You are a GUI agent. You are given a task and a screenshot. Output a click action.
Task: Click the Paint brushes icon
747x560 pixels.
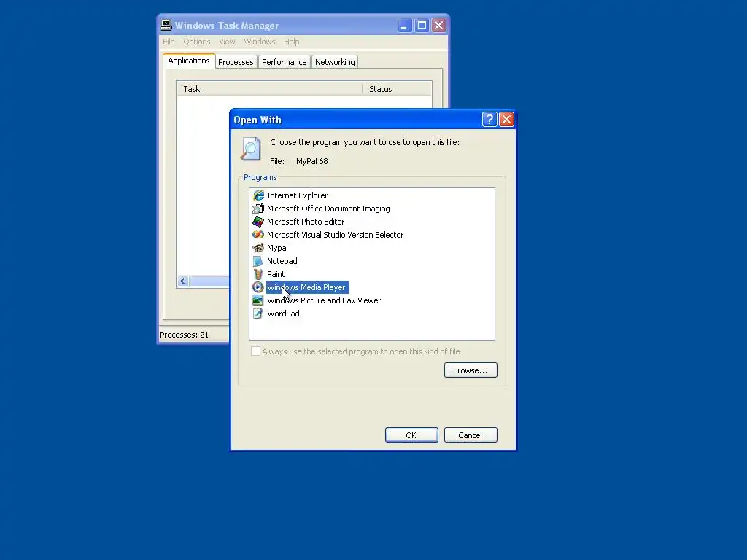(x=258, y=274)
